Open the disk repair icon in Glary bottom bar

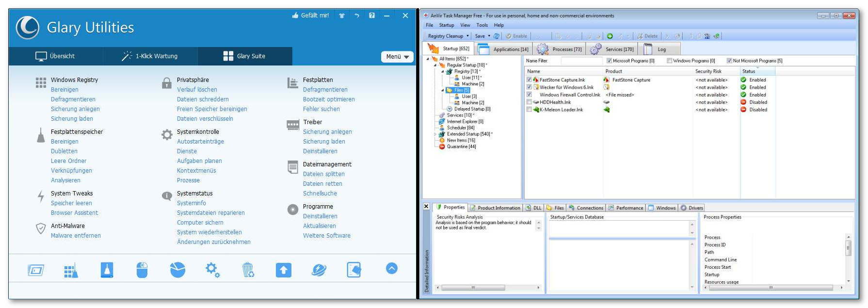[x=36, y=270]
